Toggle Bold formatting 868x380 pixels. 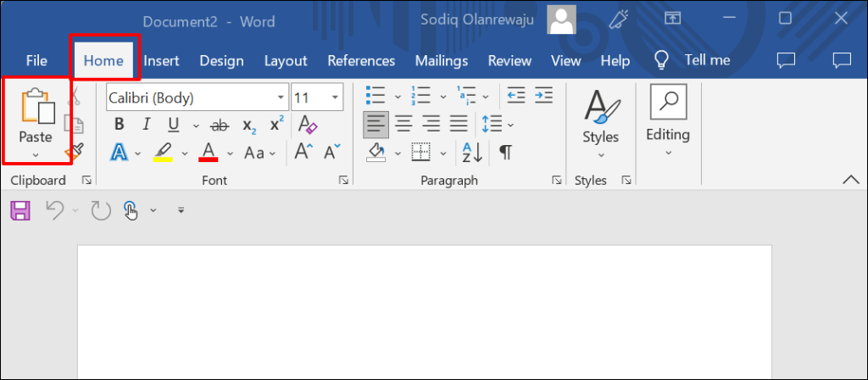point(120,126)
